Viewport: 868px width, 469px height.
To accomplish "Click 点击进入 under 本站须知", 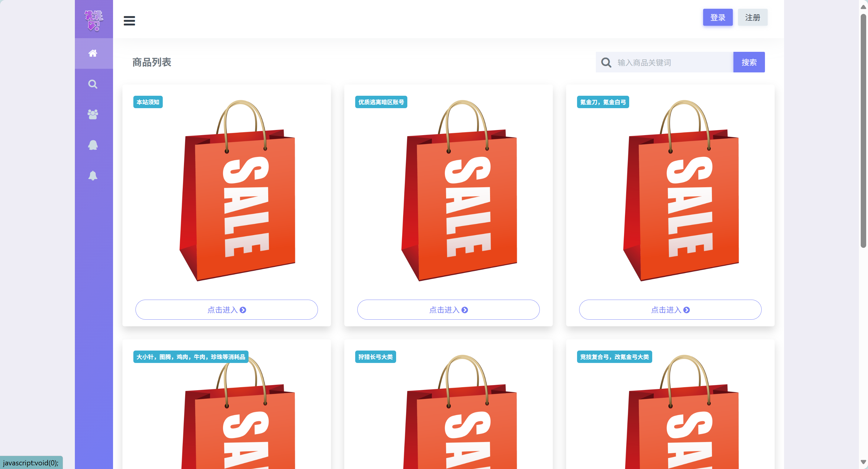I will click(x=226, y=310).
